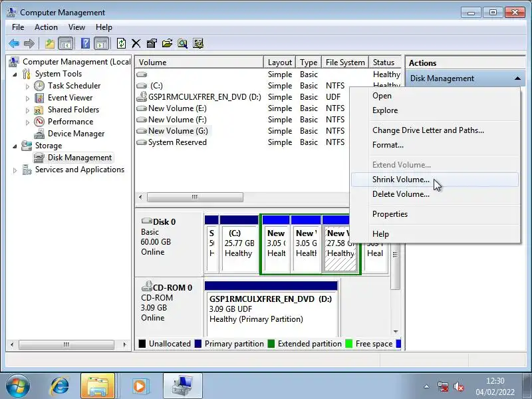
Task: Click the blue Help question mark icon
Action: coord(86,43)
